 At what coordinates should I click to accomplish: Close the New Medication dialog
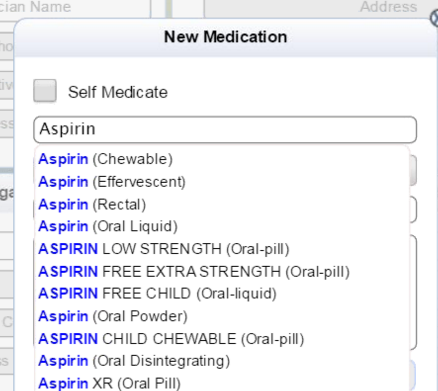pyautogui.click(x=434, y=18)
